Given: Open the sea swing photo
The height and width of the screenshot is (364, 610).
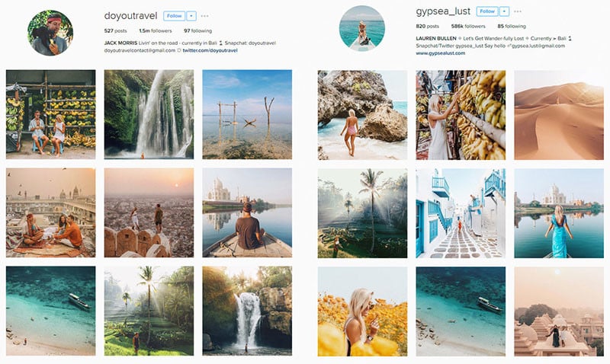Looking at the screenshot, I should 247,114.
